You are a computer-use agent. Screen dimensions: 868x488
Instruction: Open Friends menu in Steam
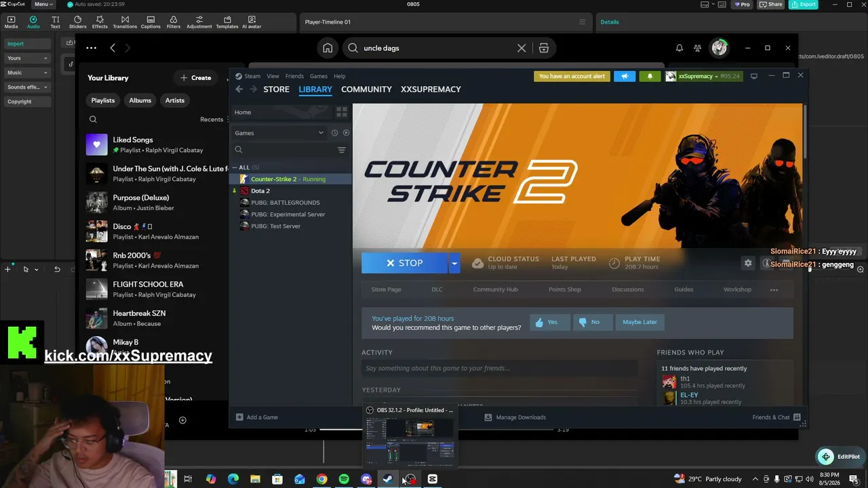(294, 76)
